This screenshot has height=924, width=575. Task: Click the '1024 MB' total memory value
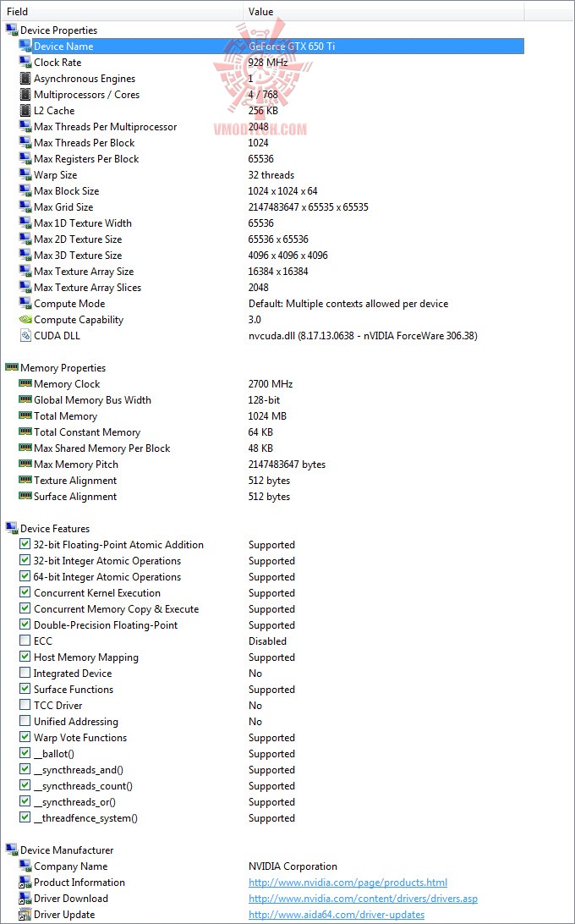(x=267, y=415)
